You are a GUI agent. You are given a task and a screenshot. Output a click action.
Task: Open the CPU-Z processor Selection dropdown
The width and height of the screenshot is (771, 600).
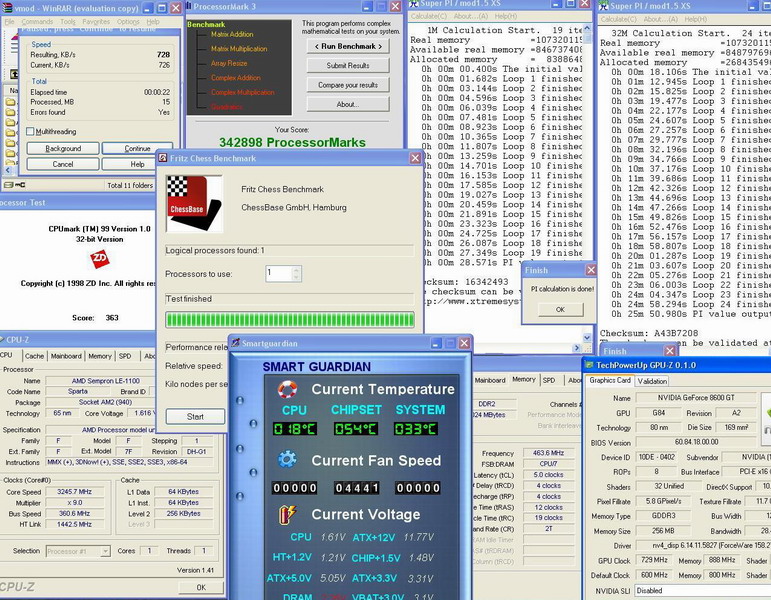click(x=78, y=551)
